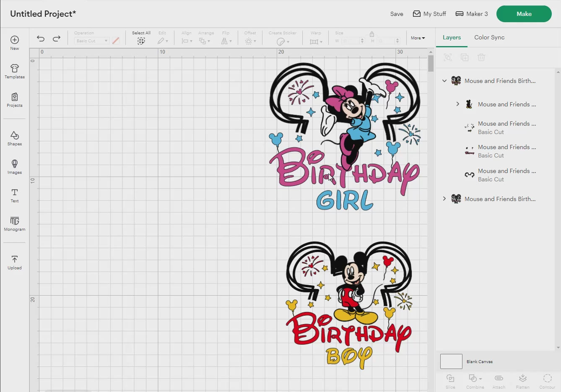Viewport: 561px width, 392px height.
Task: Click the scroll up arrow on canvas
Action: pyautogui.click(x=431, y=52)
